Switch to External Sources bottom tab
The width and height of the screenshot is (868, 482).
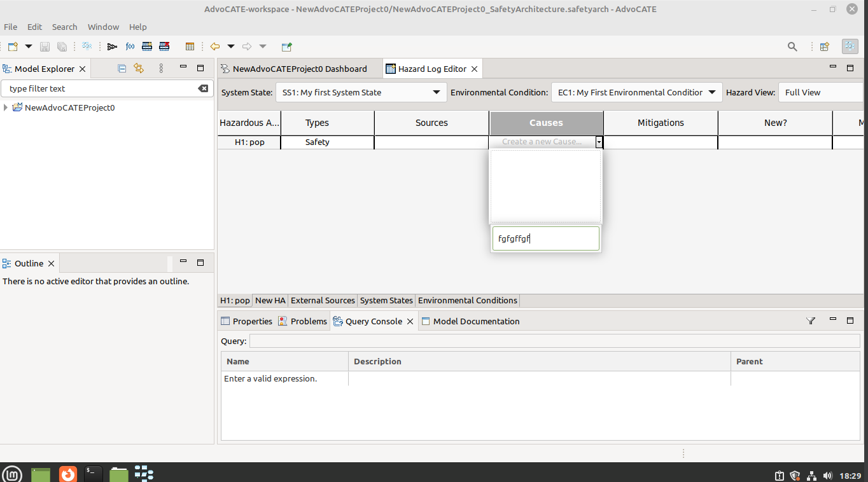tap(323, 300)
